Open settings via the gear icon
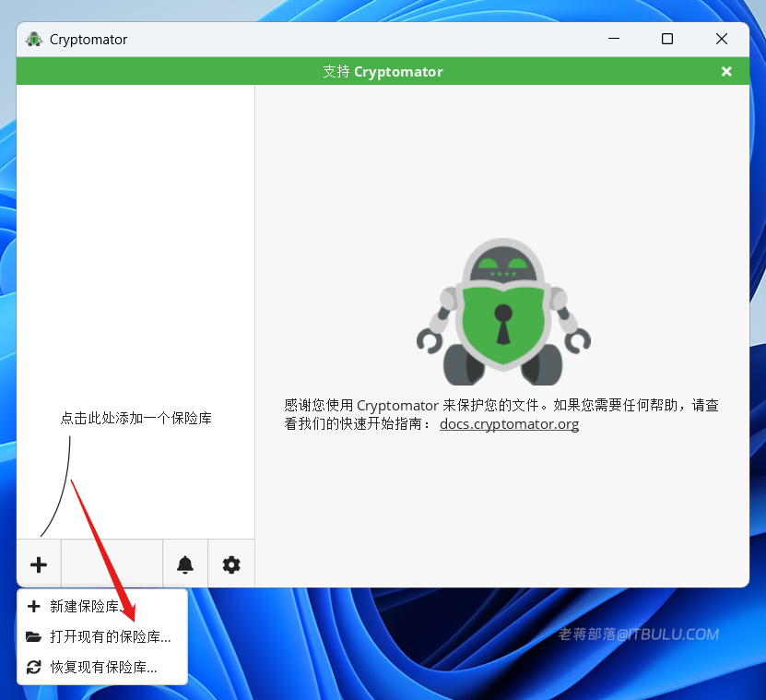Image resolution: width=766 pixels, height=700 pixels. tap(231, 564)
